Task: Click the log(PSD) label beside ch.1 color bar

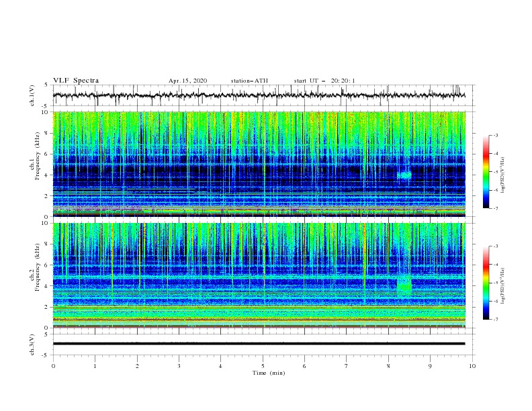Action: pos(503,175)
